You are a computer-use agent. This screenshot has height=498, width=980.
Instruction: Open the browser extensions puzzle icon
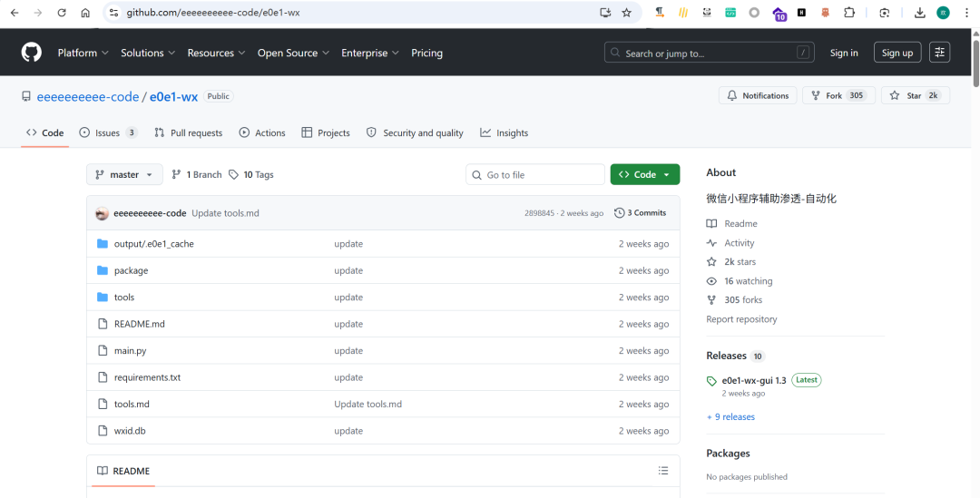(x=848, y=13)
